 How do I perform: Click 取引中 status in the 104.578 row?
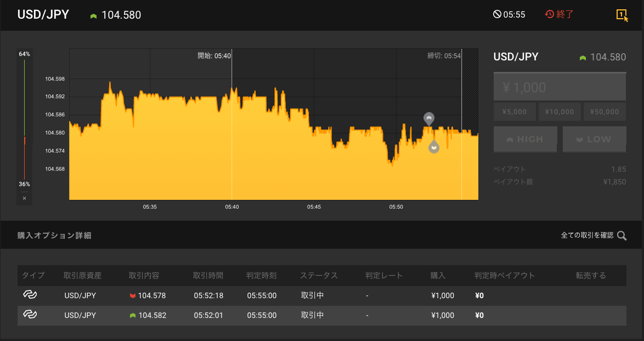(x=313, y=295)
